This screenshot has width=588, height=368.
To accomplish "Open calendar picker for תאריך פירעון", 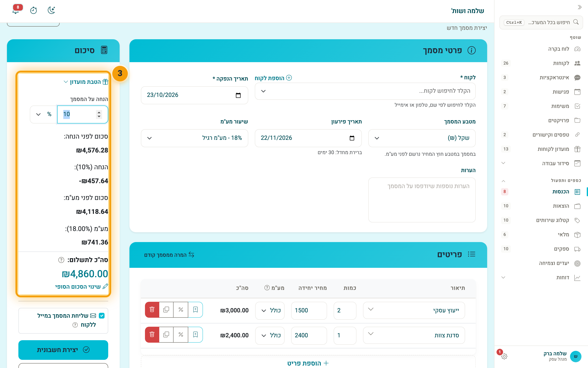I will point(352,138).
